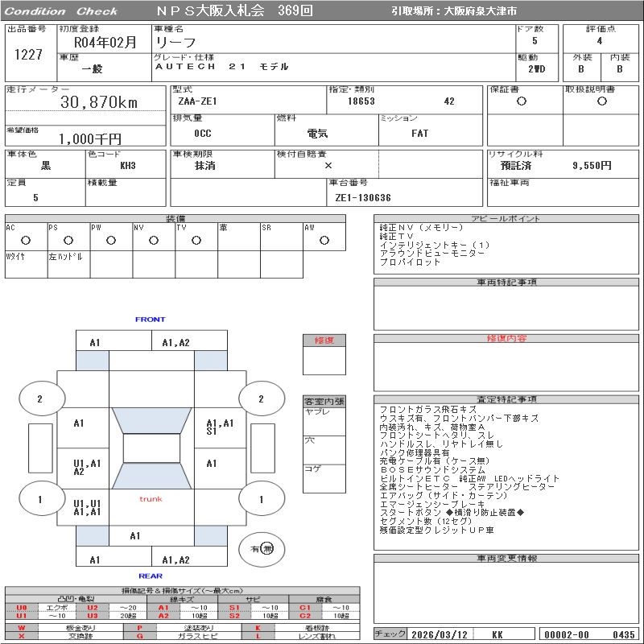
Task: Select lot number 1227
Action: (28, 54)
